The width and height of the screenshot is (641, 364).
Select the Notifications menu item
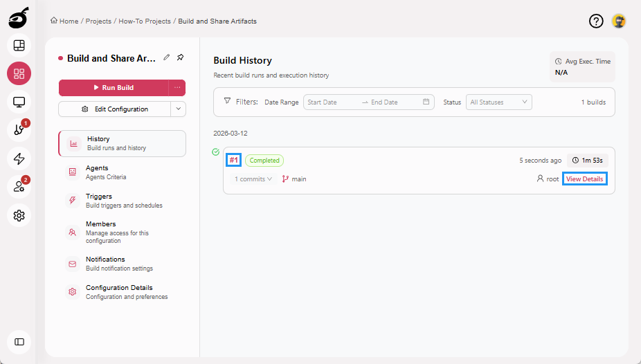coord(123,264)
